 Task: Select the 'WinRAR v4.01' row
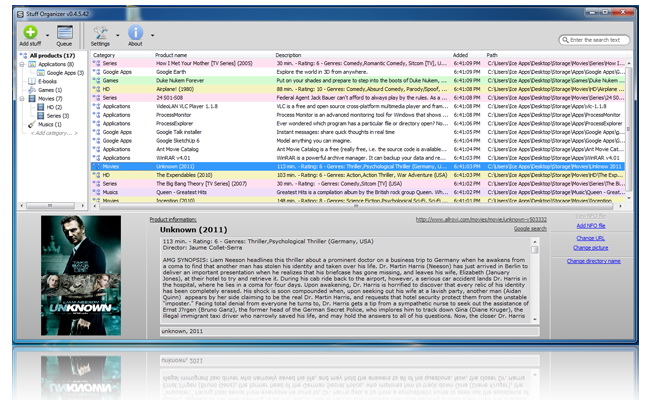pyautogui.click(x=358, y=158)
